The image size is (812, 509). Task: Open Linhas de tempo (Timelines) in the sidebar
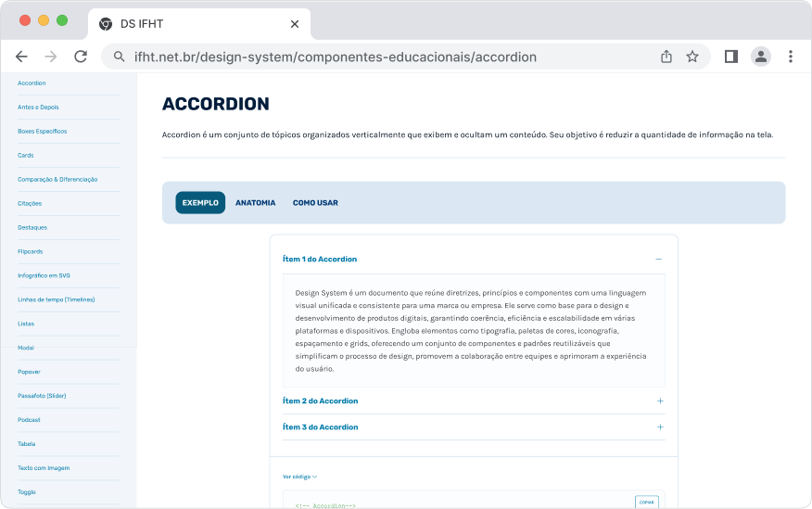point(57,299)
